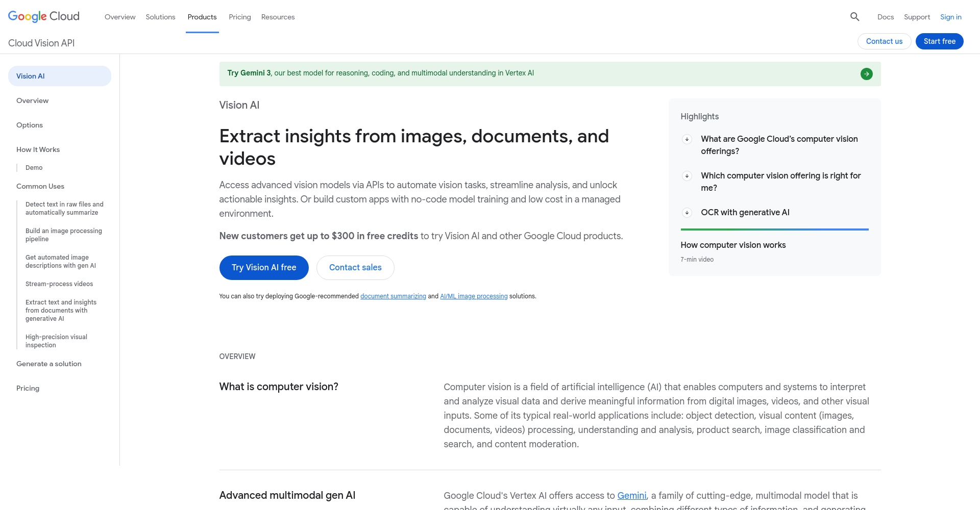Click the green arrow on the Gemini 3 banner
980x510 pixels.
point(866,74)
